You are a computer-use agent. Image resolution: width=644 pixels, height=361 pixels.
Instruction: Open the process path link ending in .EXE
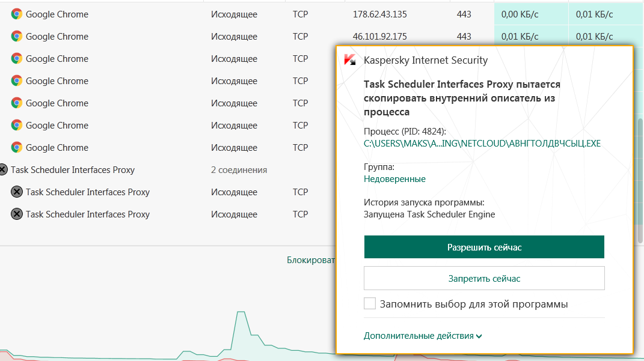pos(482,144)
